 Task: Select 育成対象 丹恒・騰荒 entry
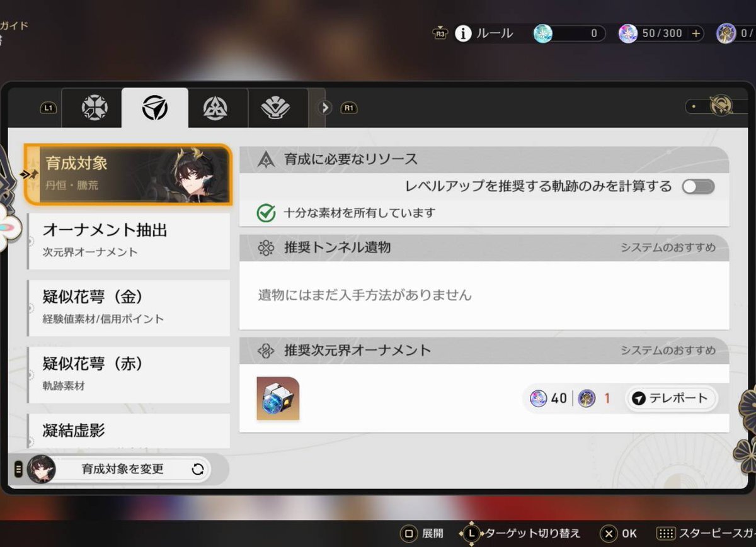[x=128, y=174]
